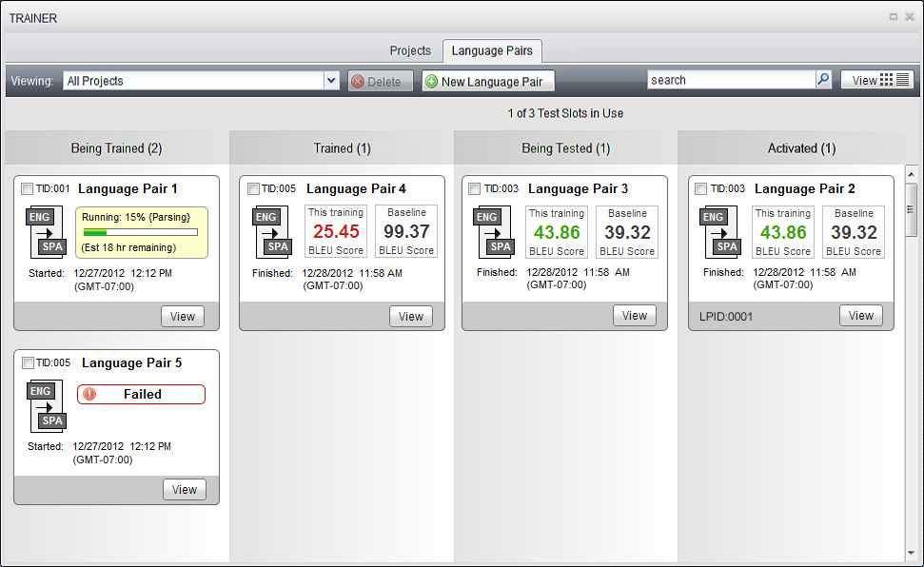Open View for Language Pair 4
This screenshot has width=924, height=567.
pos(411,317)
